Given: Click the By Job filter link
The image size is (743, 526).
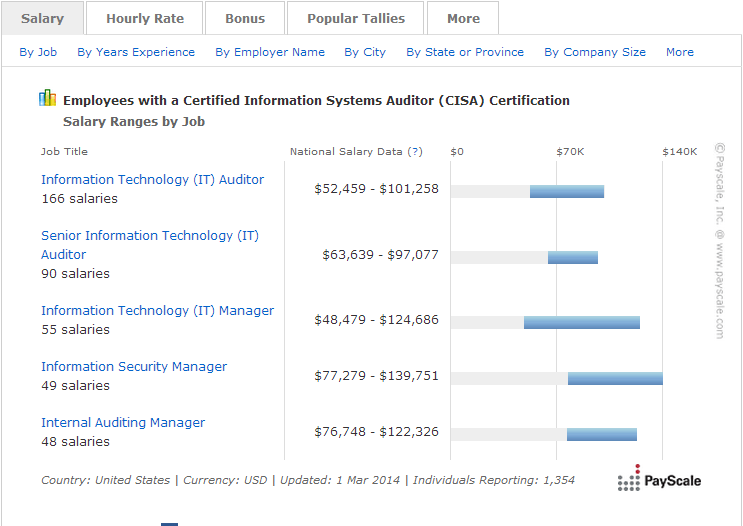Looking at the screenshot, I should (38, 52).
